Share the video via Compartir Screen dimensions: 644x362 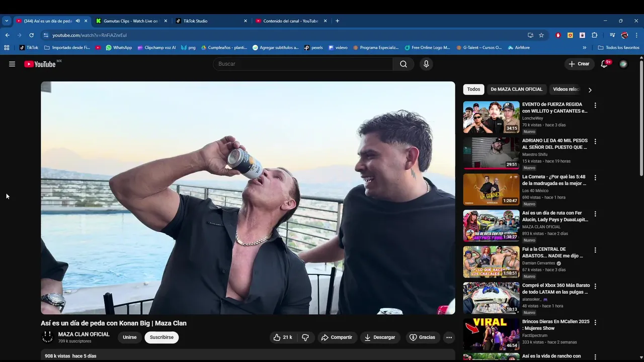pos(337,337)
